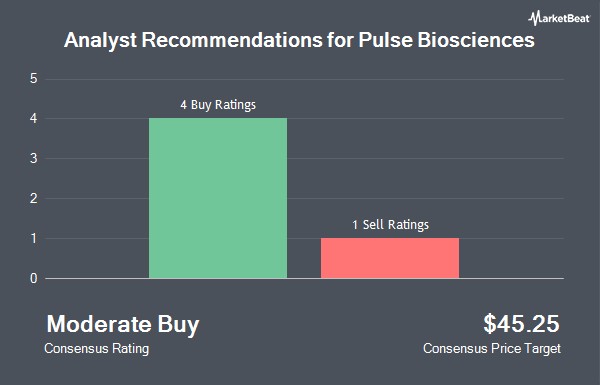This screenshot has width=600, height=385.
Task: Click the pulse-line glyph in MarketBeat logo
Action: pos(534,18)
